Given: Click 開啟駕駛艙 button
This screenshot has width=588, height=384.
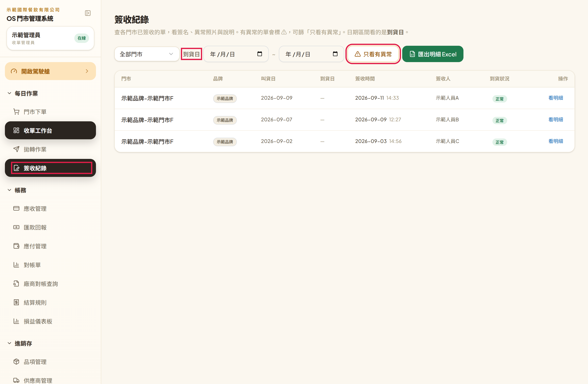Looking at the screenshot, I should click(50, 71).
